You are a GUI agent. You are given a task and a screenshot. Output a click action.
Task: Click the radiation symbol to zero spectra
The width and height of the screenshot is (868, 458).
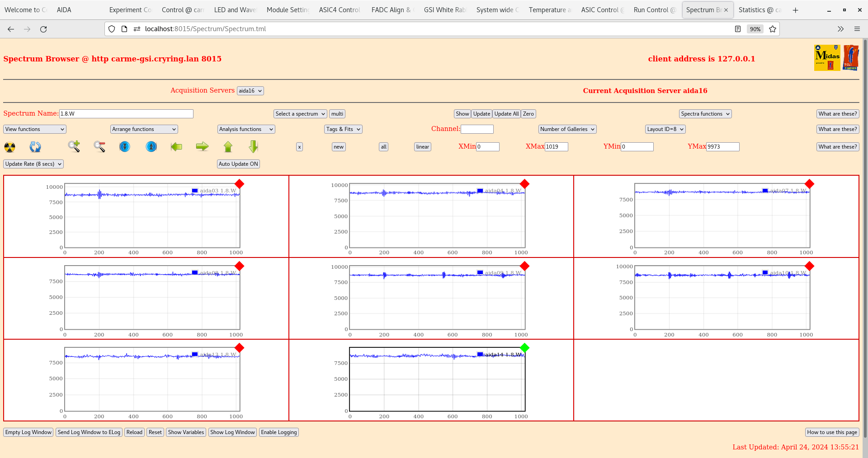pos(9,147)
